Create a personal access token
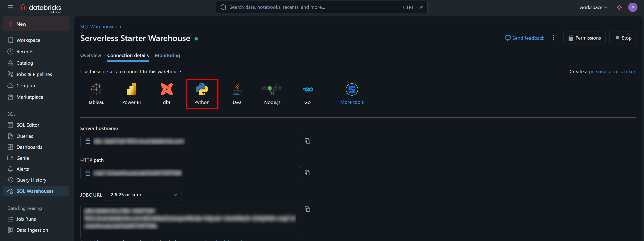This screenshot has height=241, width=644. [612, 72]
